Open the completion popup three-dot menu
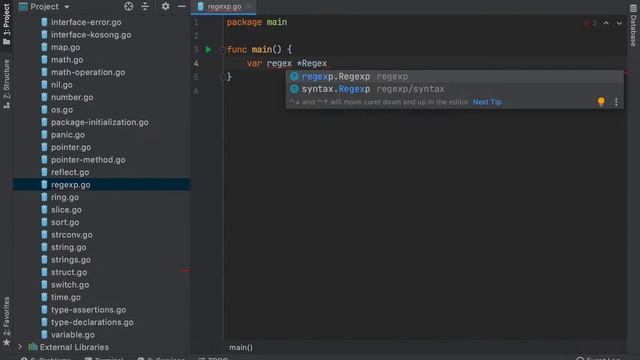This screenshot has width=640, height=360. point(616,102)
